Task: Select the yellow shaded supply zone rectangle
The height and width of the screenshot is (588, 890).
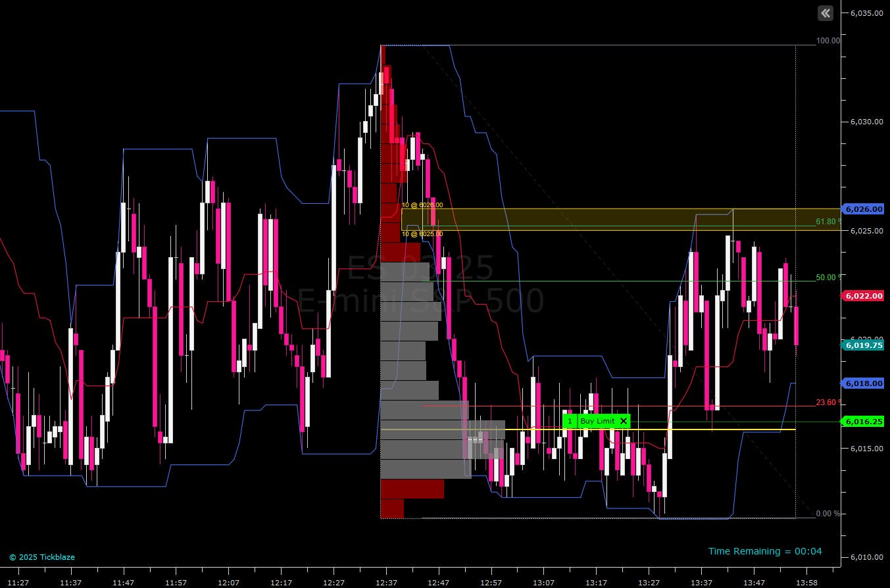Action: (x=621, y=220)
